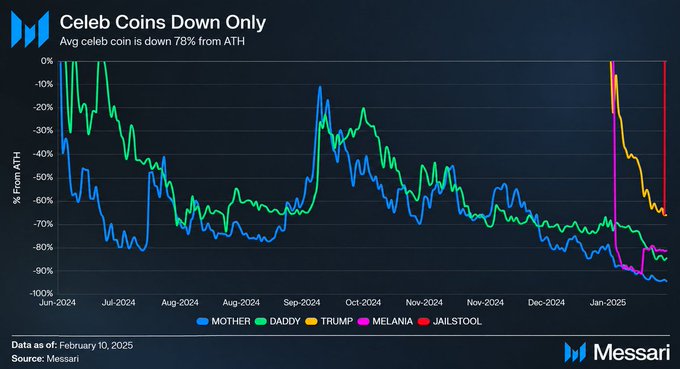Click the 'Data as of: February 10, 2025' line
Screen dimensions: 680x369
click(x=72, y=346)
